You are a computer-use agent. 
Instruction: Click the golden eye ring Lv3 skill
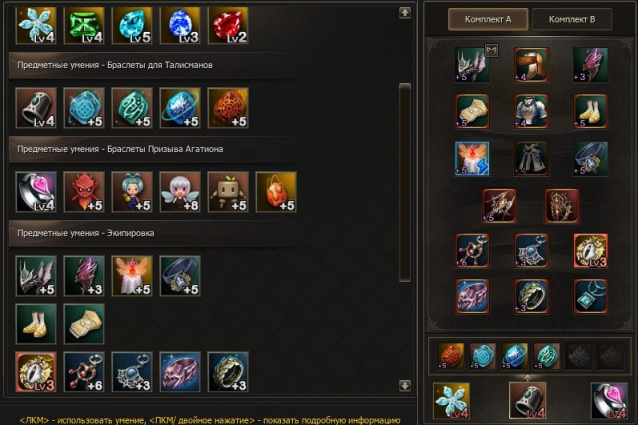point(36,372)
